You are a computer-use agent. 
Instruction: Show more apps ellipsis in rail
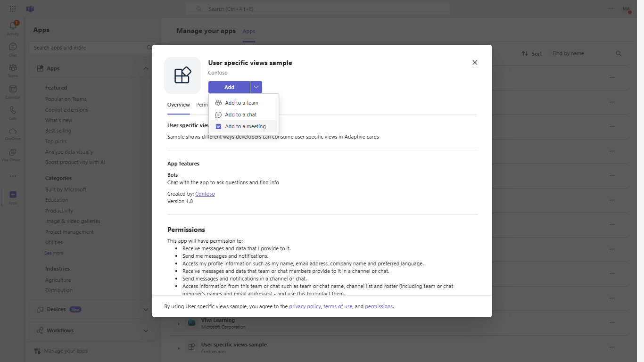13,176
